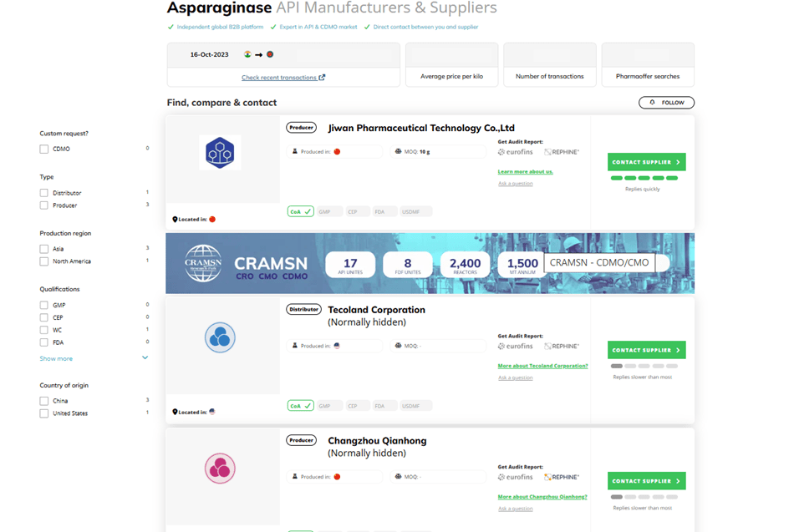Screen dimensions: 789x532
Task: Contact supplier Jiwan Pharmaceutical Technology
Action: click(x=646, y=162)
